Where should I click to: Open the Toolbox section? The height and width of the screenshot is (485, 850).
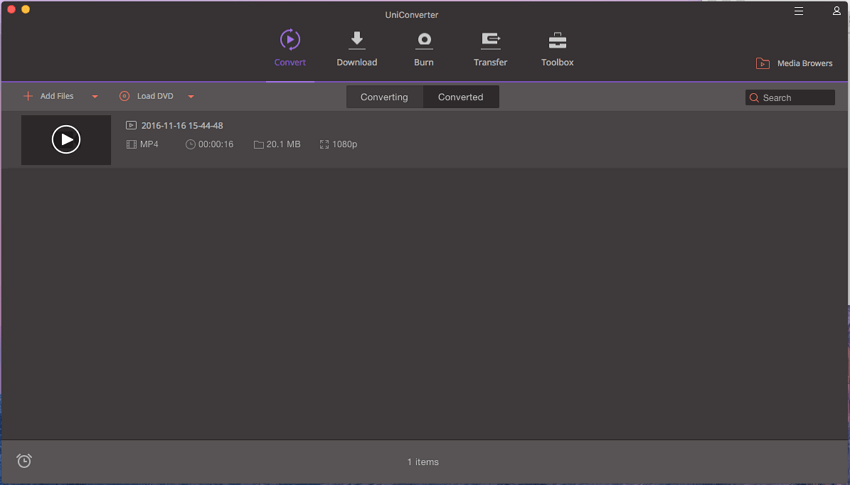click(x=557, y=49)
